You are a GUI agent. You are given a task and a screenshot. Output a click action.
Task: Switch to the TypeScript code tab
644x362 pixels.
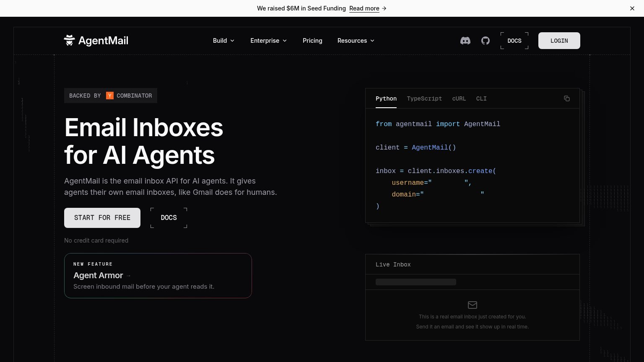[x=424, y=99]
